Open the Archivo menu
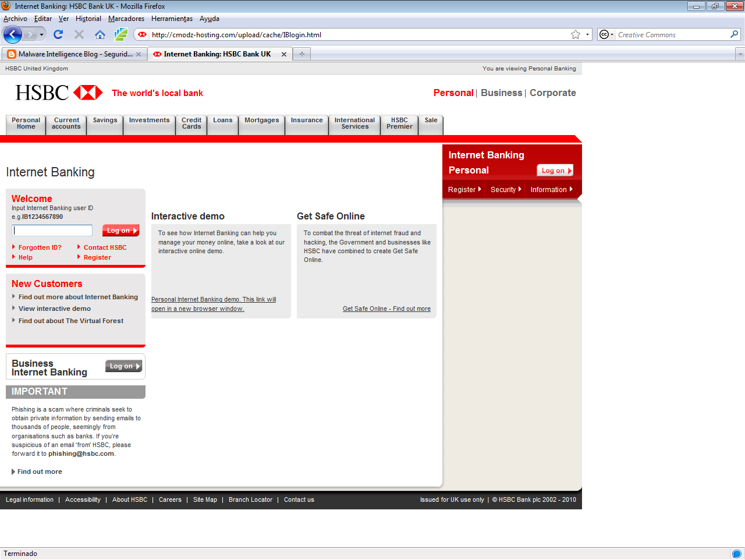 15,19
